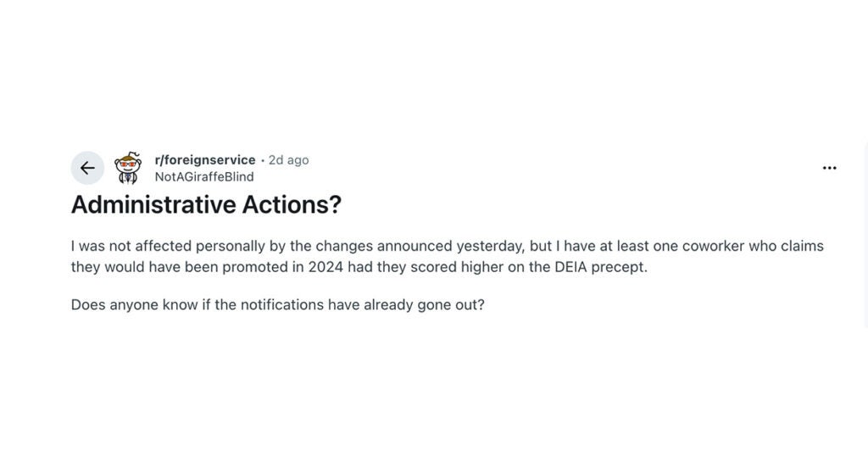
Task: Click the post title "Administrative Actions?"
Action: 206,205
